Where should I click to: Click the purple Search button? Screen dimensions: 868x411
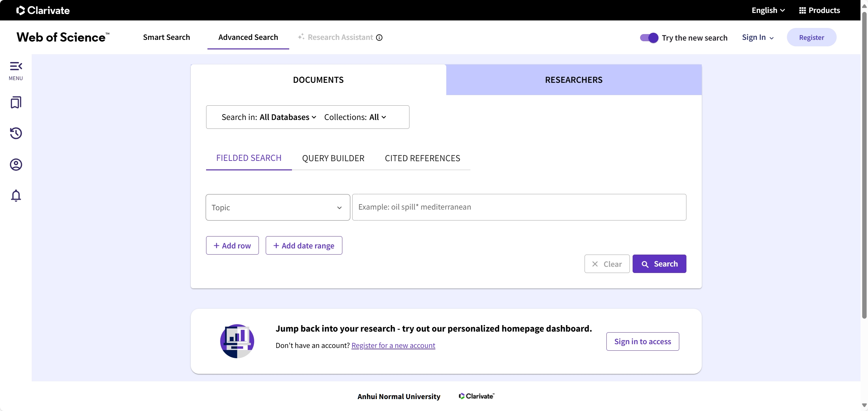coord(660,264)
